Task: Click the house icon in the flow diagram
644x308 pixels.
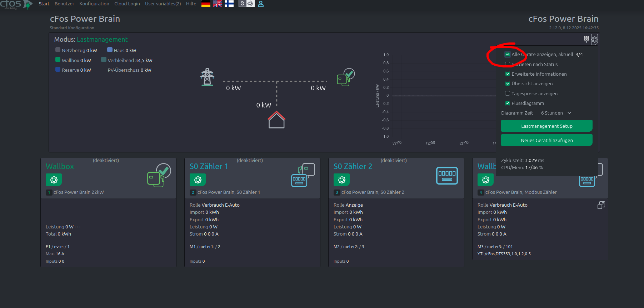Action: tap(276, 120)
